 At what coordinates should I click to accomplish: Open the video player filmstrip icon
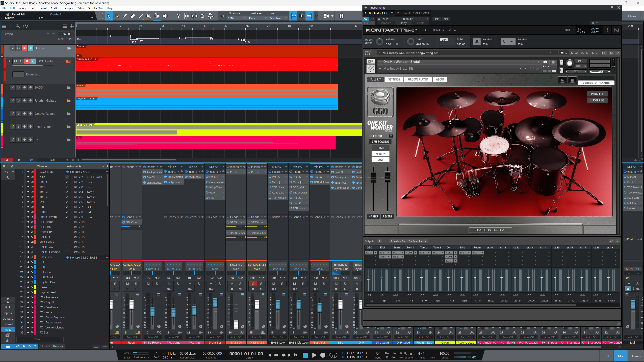(x=341, y=16)
